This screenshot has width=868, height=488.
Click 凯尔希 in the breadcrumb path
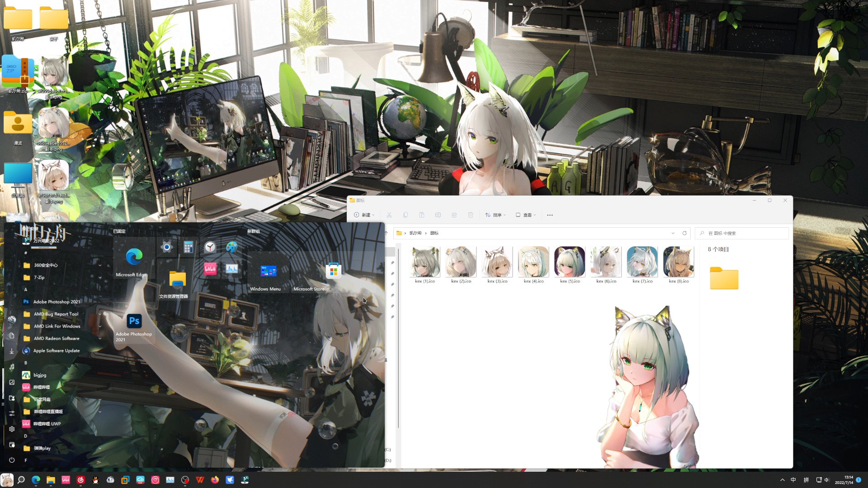coord(415,233)
